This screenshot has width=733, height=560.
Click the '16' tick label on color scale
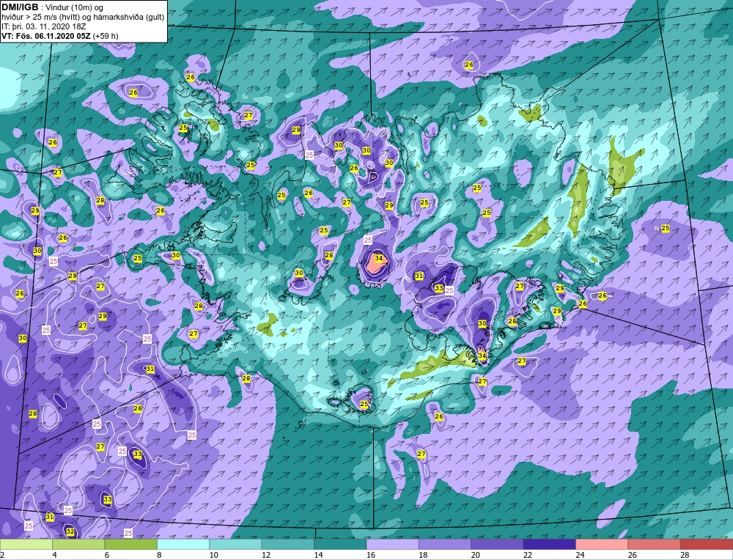371,555
